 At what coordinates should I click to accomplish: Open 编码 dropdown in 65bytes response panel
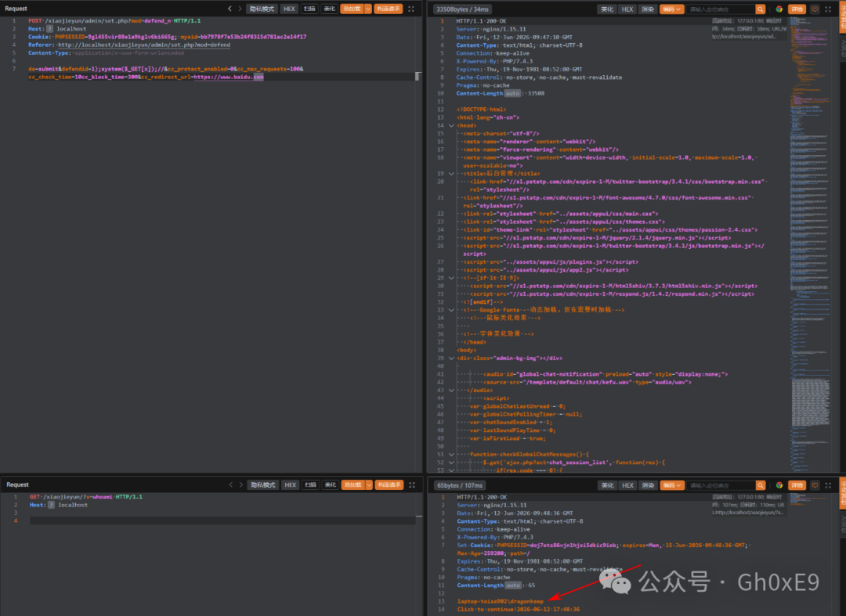click(672, 485)
